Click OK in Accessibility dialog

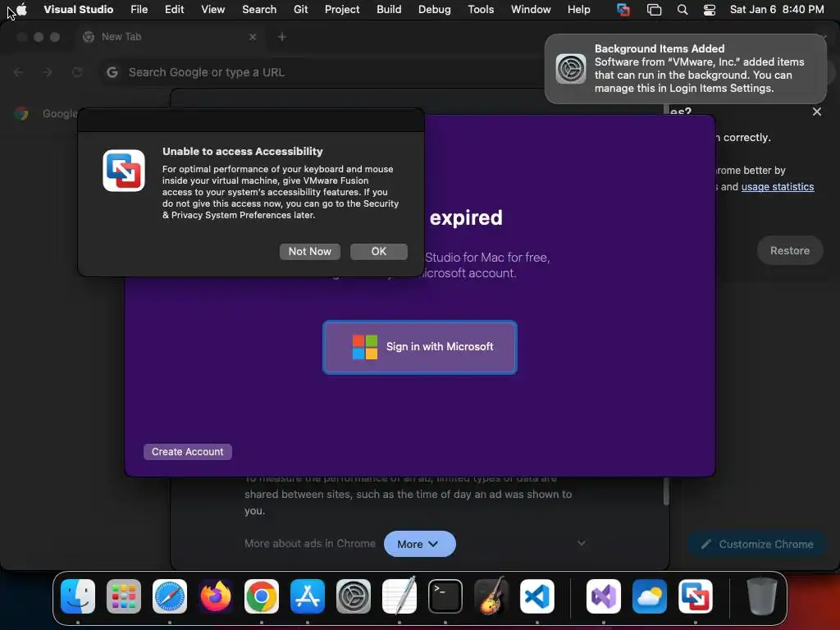point(379,251)
